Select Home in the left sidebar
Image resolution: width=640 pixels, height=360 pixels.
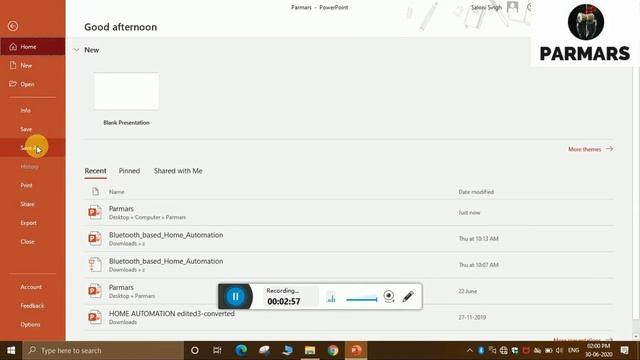(x=32, y=47)
